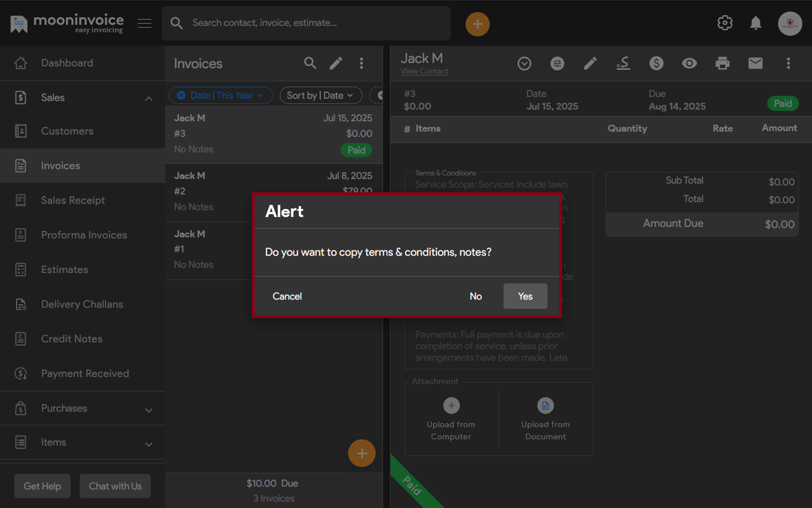
Task: Open more options in Invoices list header
Action: pyautogui.click(x=361, y=63)
